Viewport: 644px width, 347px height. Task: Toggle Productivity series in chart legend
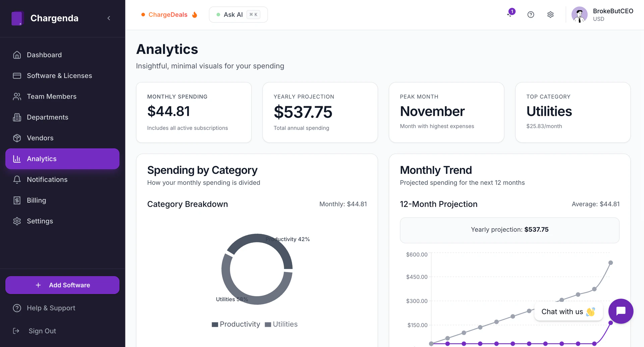(236, 324)
